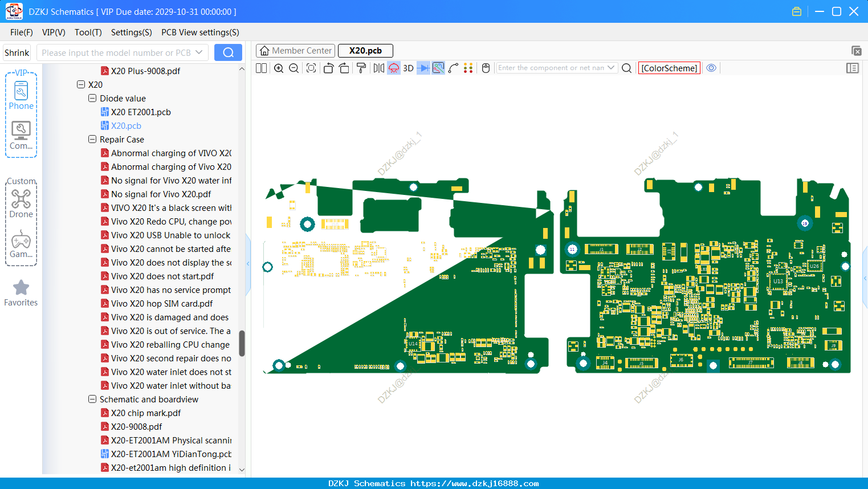The image size is (868, 489).
Task: Open the Tool(T) menu
Action: coord(88,32)
